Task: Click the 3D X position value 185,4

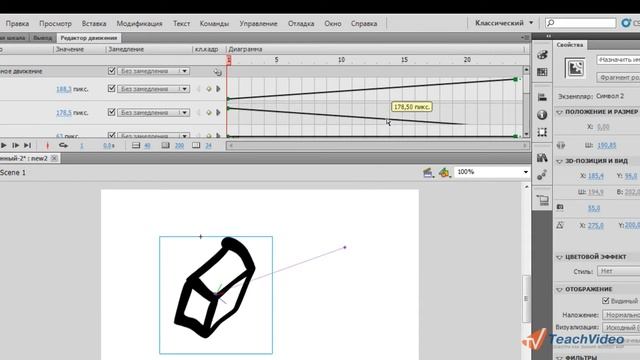Action: tap(596, 176)
